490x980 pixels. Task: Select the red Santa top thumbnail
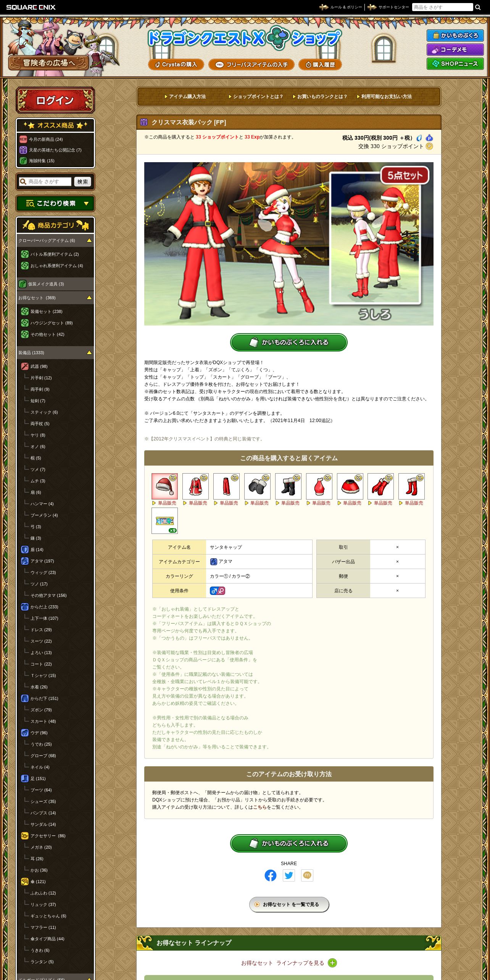point(319,486)
